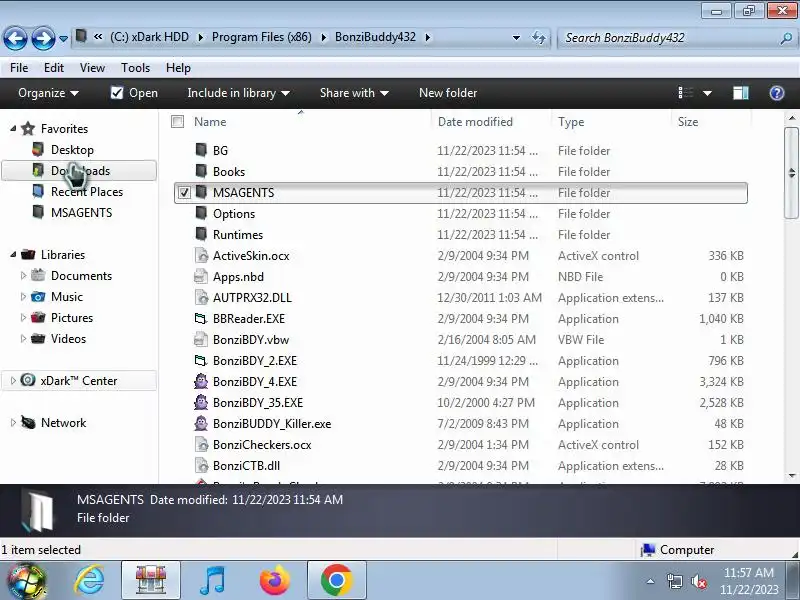Click the Options folder icon

(x=202, y=213)
